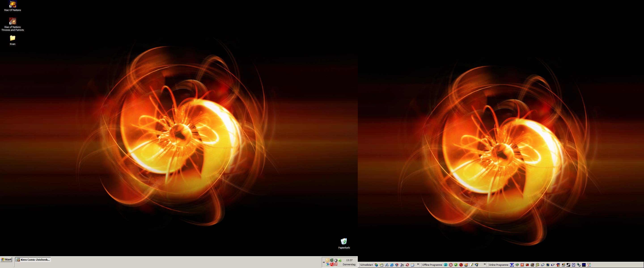Open Rise of Nations Thrones and Patriots
The height and width of the screenshot is (268, 644).
point(13,21)
